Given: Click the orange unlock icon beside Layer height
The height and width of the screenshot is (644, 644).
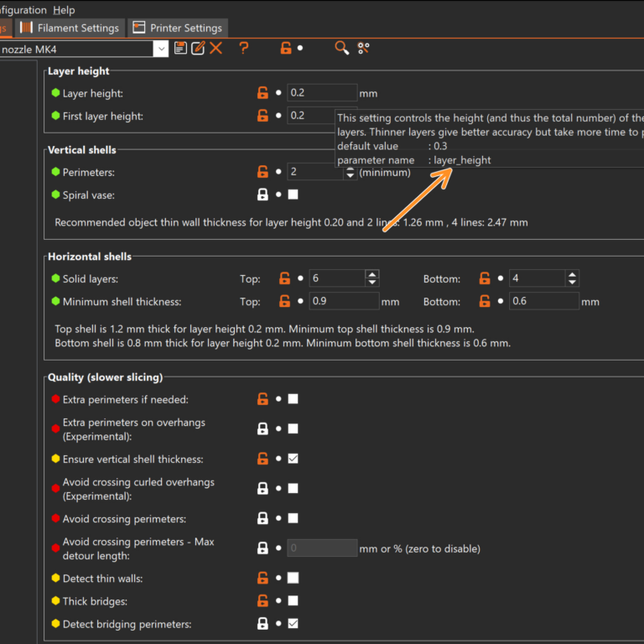Looking at the screenshot, I should click(263, 93).
